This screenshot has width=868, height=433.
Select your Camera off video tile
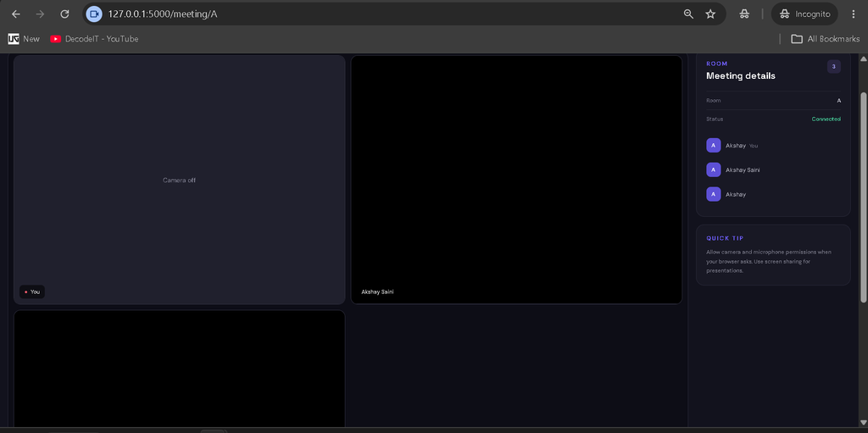pos(180,180)
